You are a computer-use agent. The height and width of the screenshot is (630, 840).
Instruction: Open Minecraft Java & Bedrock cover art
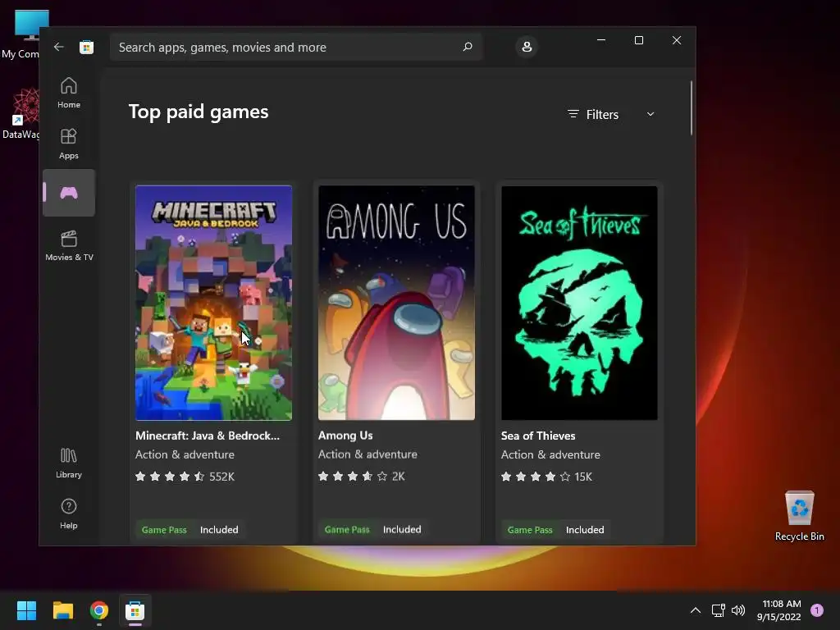[214, 303]
